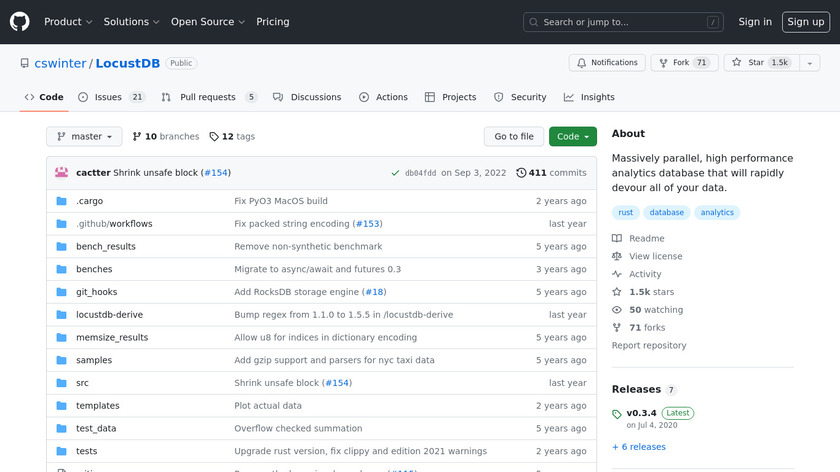Click the Notifications bell button

click(607, 63)
